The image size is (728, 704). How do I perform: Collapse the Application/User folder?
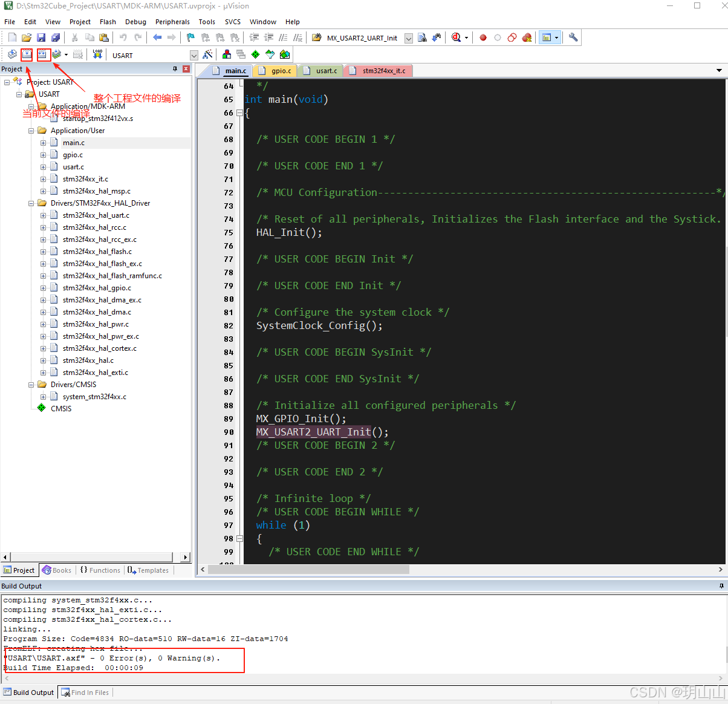[x=31, y=131]
